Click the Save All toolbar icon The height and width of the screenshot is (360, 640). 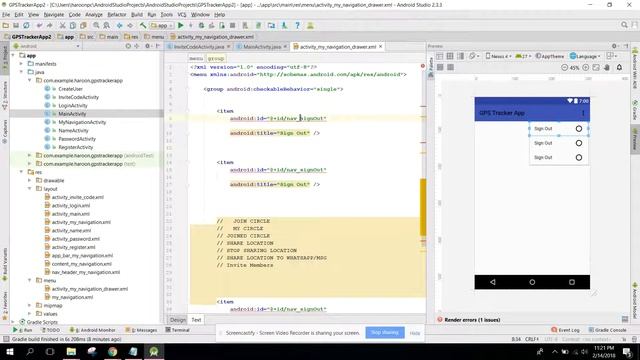point(16,25)
